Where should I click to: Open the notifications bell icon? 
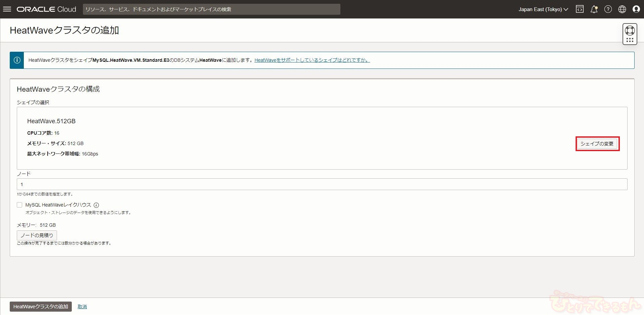coord(594,9)
